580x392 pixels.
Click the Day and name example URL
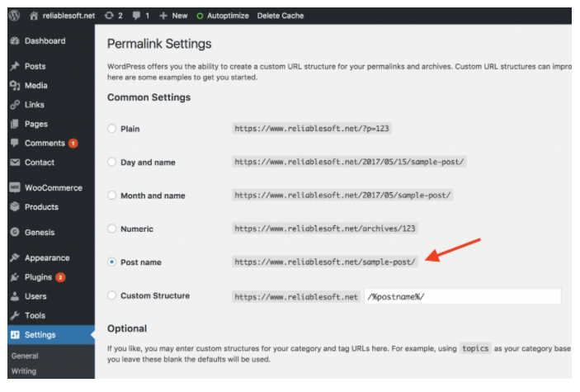coord(349,162)
